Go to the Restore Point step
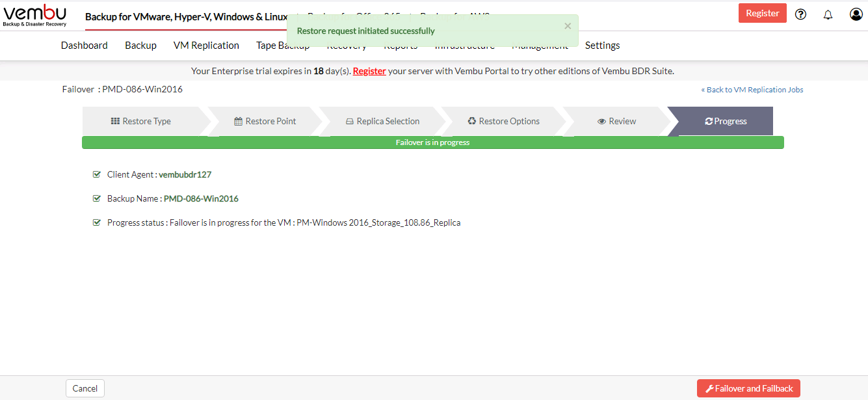 (265, 121)
